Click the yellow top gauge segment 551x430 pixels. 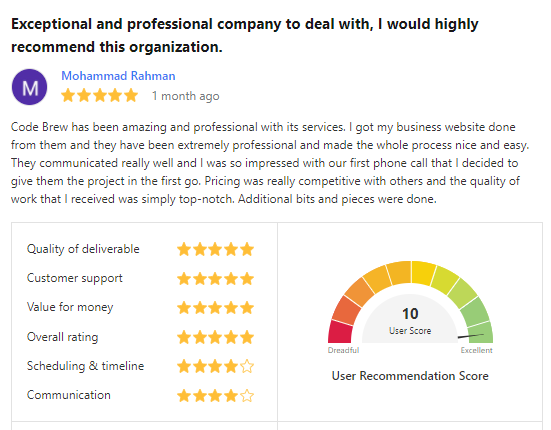pos(423,273)
